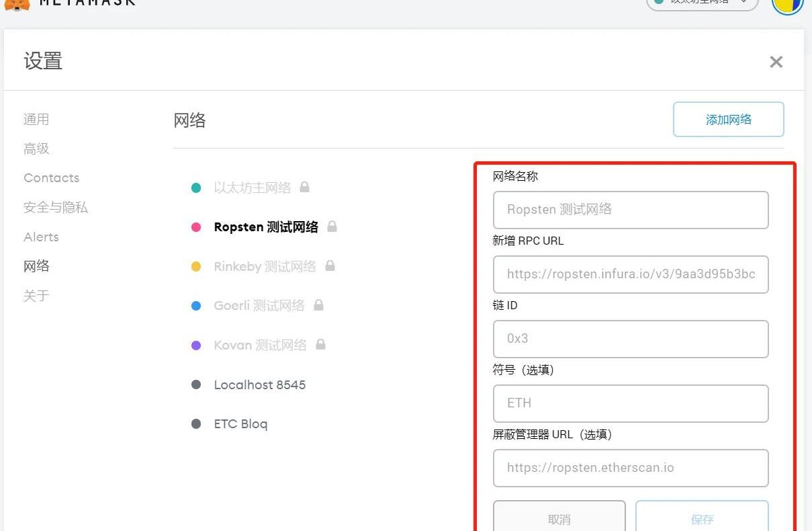Click the 网络名称 field label
Image resolution: width=812 pixels, height=531 pixels.
(515, 176)
